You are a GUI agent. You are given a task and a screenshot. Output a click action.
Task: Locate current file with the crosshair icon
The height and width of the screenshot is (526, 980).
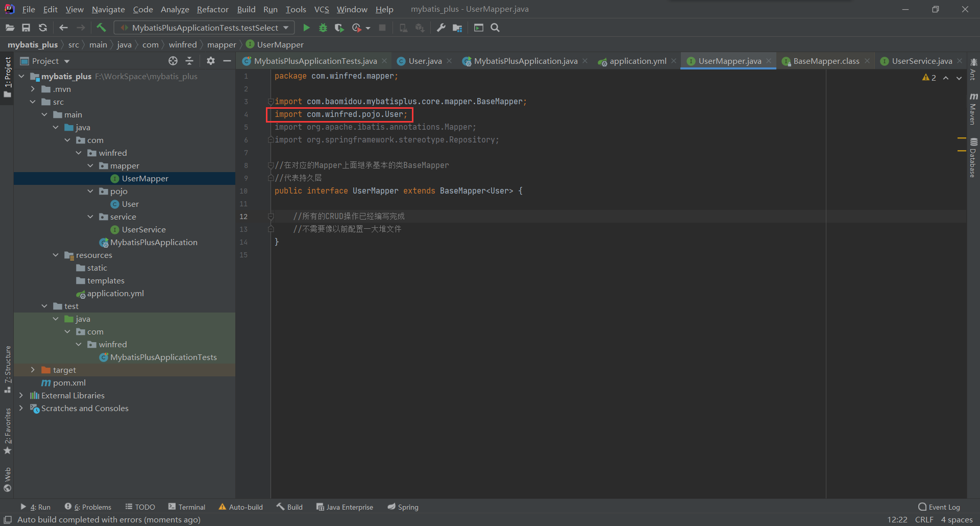click(173, 61)
